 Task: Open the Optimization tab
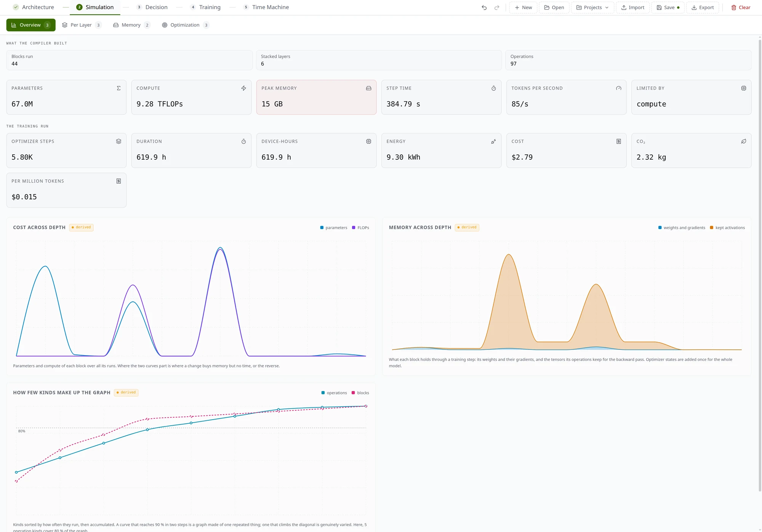[186, 25]
